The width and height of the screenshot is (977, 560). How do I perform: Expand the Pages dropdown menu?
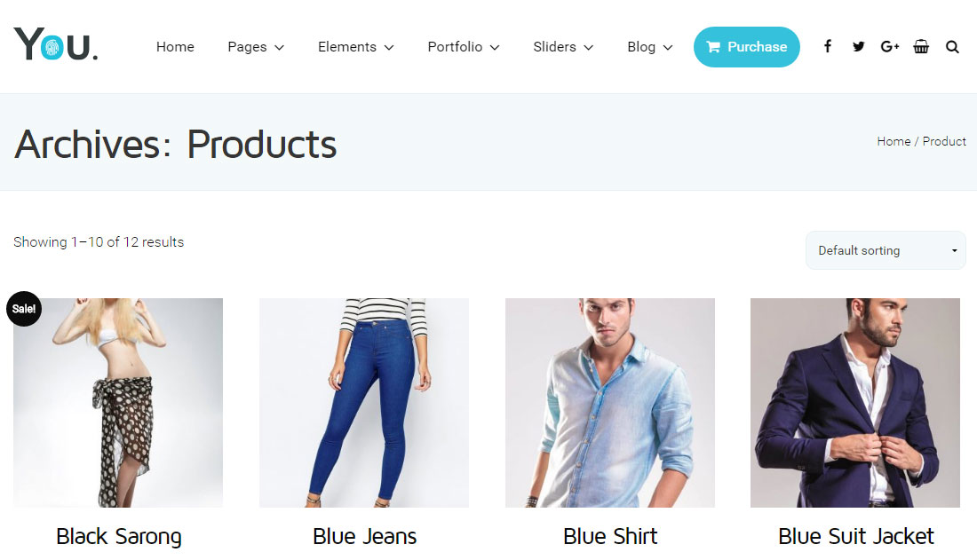[255, 47]
